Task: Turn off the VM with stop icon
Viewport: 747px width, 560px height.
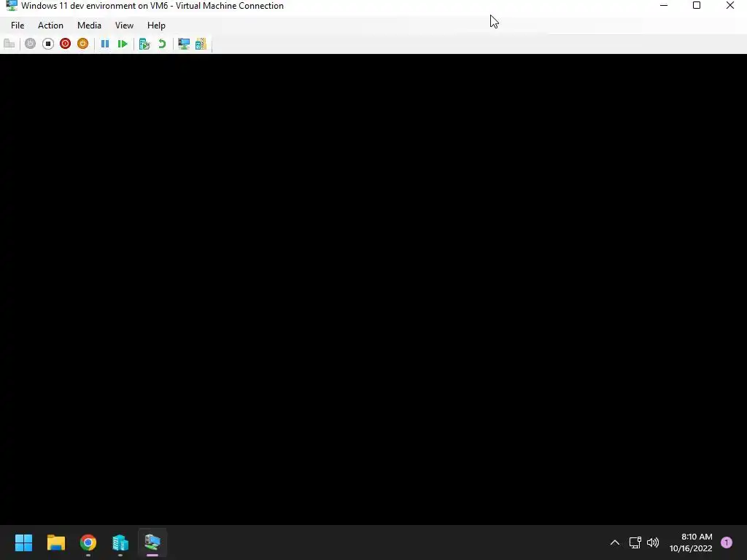Action: (48, 44)
